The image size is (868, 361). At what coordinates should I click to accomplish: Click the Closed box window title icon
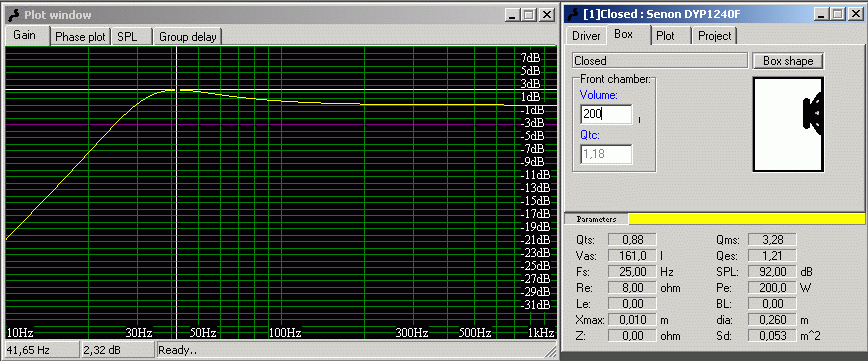[x=574, y=14]
